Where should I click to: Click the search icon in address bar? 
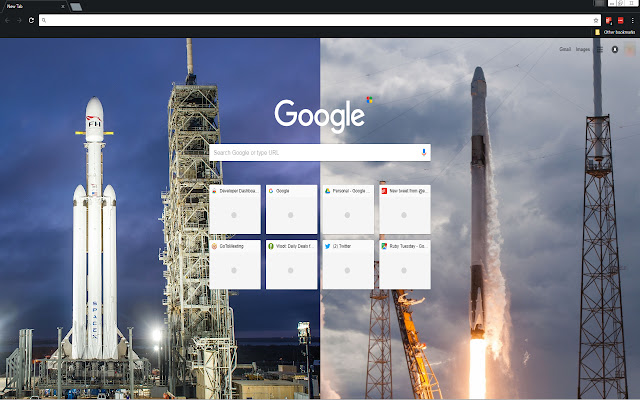pyautogui.click(x=44, y=20)
